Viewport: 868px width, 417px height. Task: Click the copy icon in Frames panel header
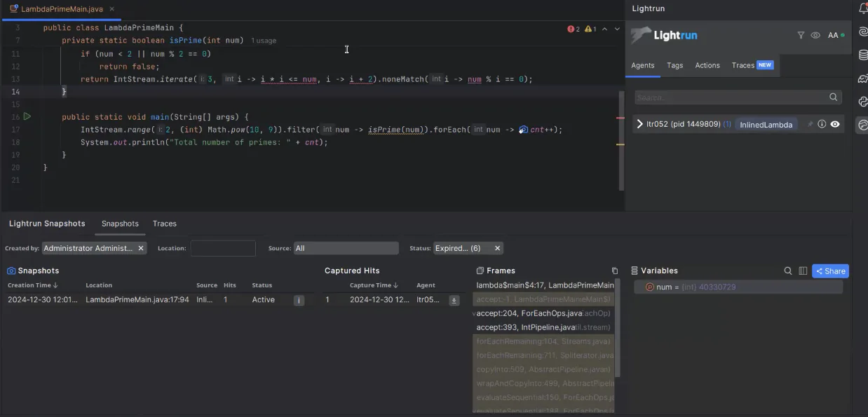click(614, 270)
